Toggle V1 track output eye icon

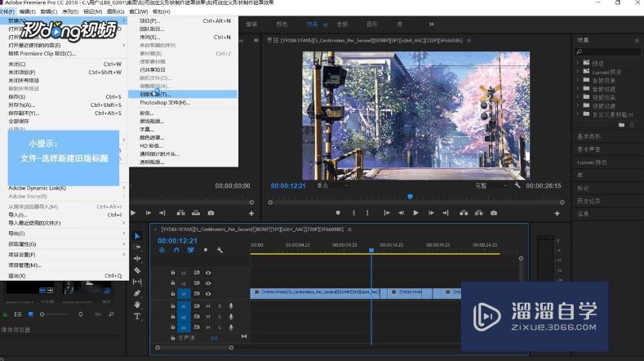(208, 293)
